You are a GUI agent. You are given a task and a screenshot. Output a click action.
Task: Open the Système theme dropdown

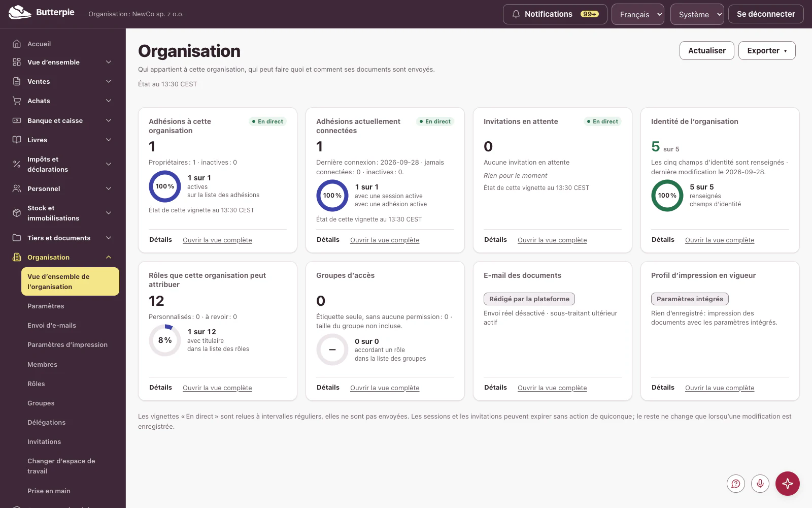[697, 14]
